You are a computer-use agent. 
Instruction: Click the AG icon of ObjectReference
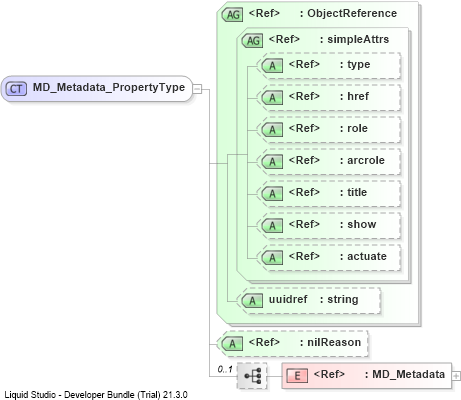[232, 14]
